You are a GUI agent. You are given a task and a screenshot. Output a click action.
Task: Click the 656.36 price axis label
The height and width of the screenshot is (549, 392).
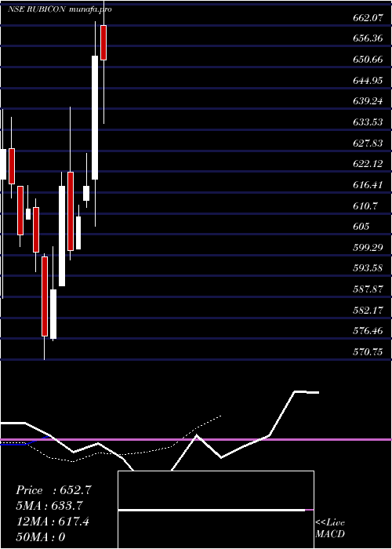pyautogui.click(x=368, y=38)
